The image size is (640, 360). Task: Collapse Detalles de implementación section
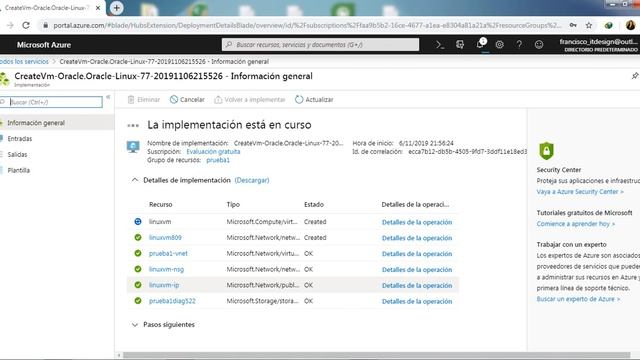pyautogui.click(x=135, y=180)
